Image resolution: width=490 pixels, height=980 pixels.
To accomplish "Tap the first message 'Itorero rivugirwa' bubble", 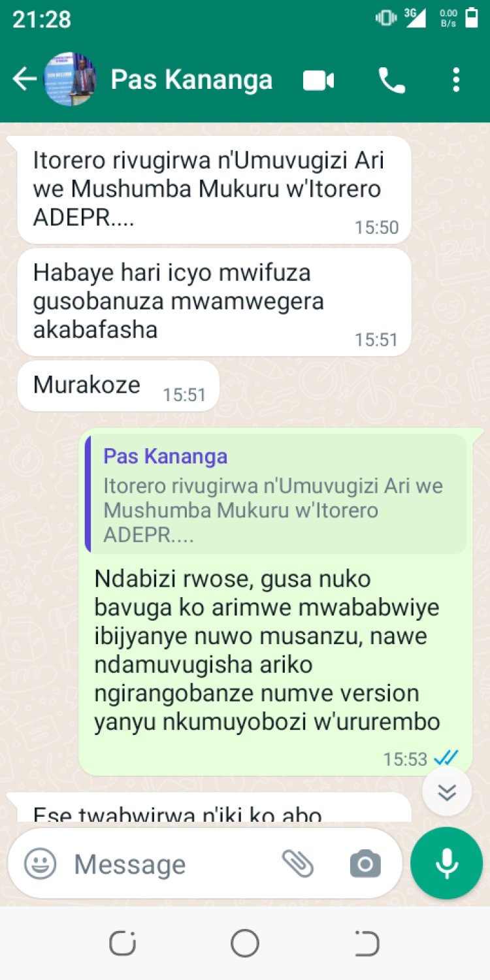I will 214,190.
